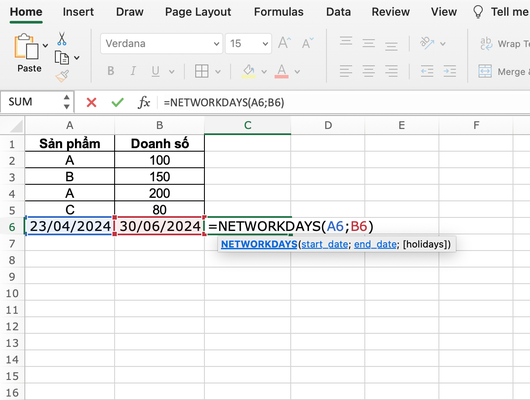530x400 pixels.
Task: Select cell containing 80
Action: click(160, 209)
